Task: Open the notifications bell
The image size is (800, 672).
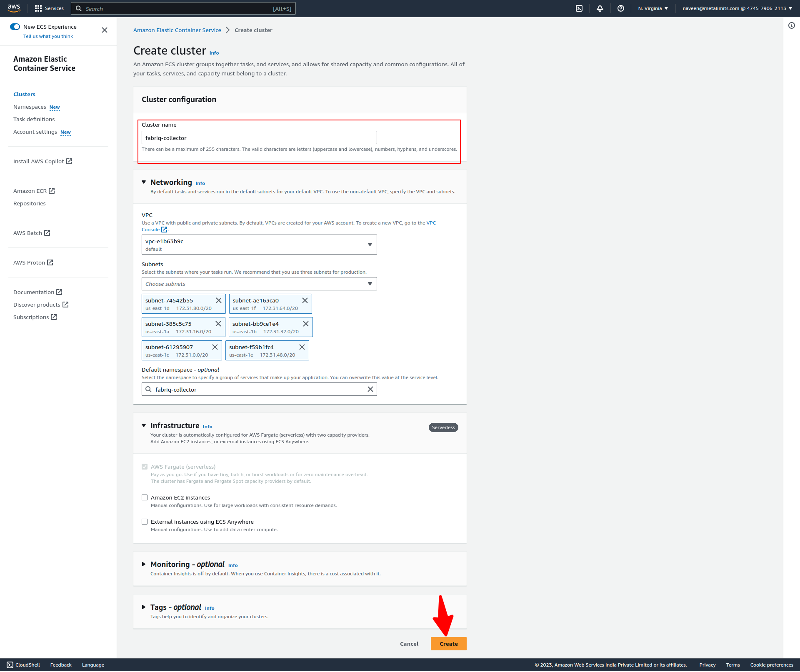Action: pyautogui.click(x=600, y=8)
